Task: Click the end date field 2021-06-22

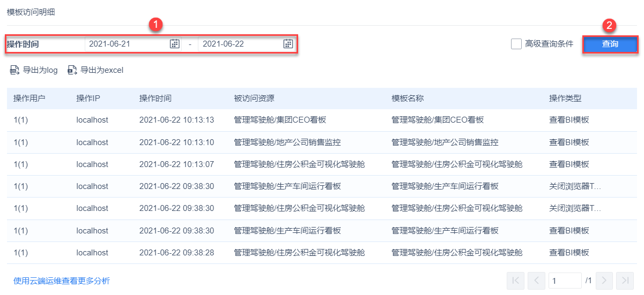Action: (242, 44)
